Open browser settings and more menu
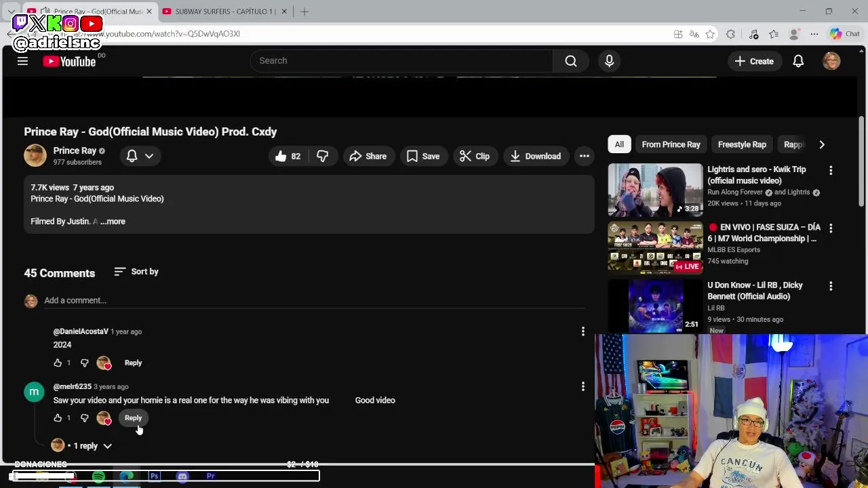 tap(814, 34)
